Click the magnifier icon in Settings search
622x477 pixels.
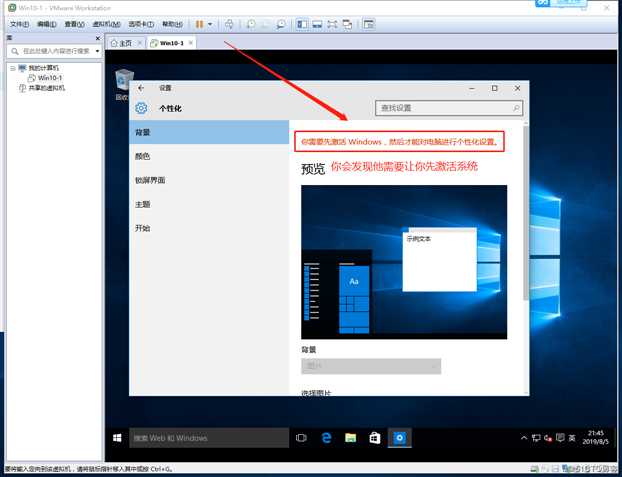pyautogui.click(x=516, y=108)
